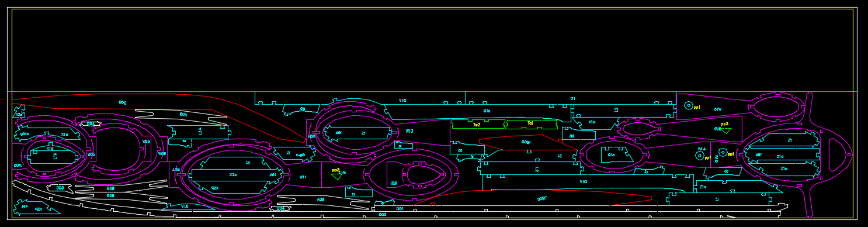Viewport: 868px width, 227px height.
Task: Click the W13 part label
Action: point(409,131)
